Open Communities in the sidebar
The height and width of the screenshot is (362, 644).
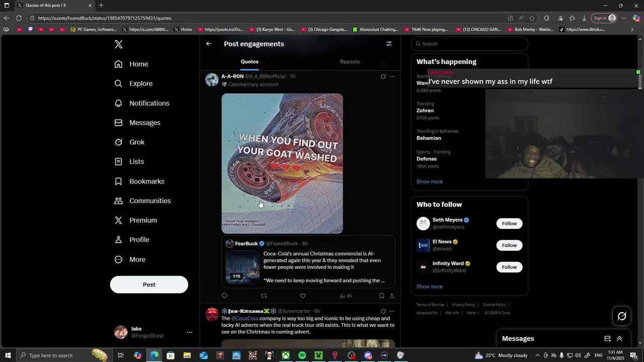tap(142, 201)
